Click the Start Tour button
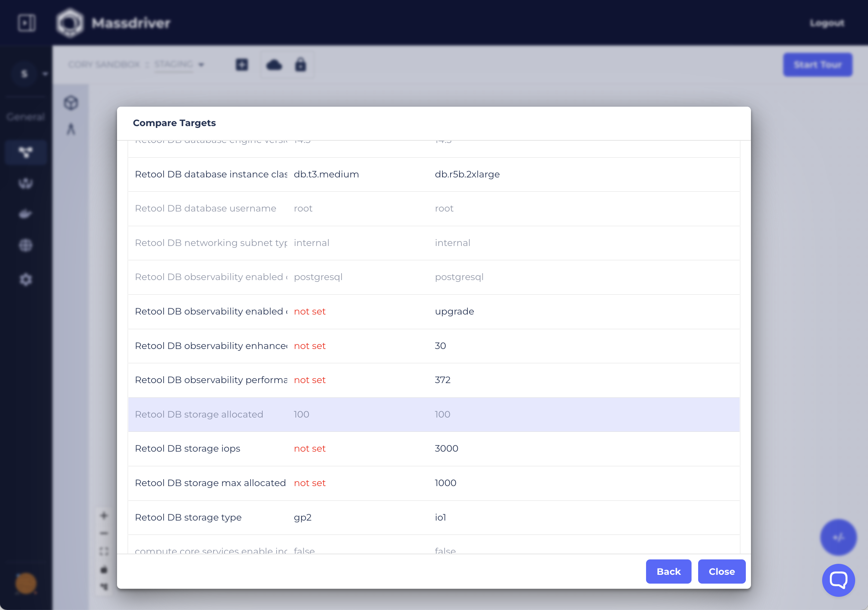This screenshot has height=610, width=868. point(817,65)
